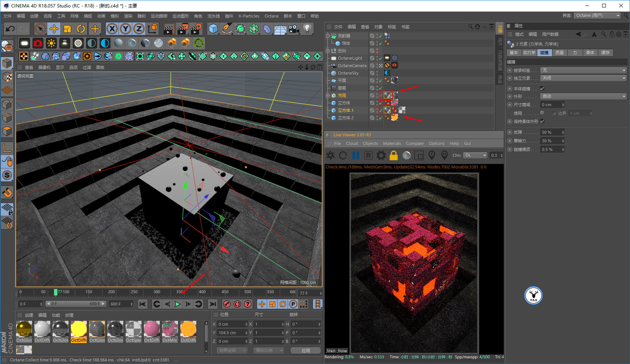The image size is (630, 364).
Task: Open X-Particles menu
Action: [x=249, y=16]
